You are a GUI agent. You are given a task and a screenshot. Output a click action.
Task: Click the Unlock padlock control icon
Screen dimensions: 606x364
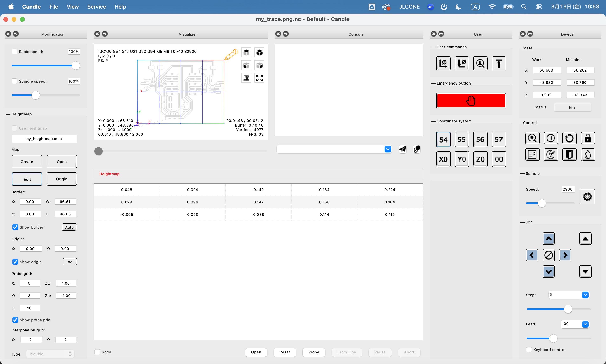point(588,138)
